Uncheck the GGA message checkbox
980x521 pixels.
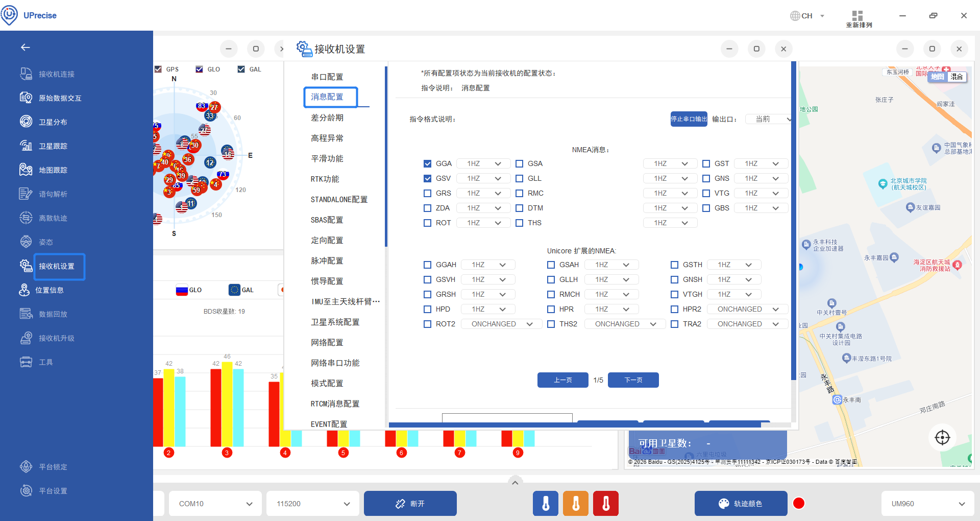[428, 164]
